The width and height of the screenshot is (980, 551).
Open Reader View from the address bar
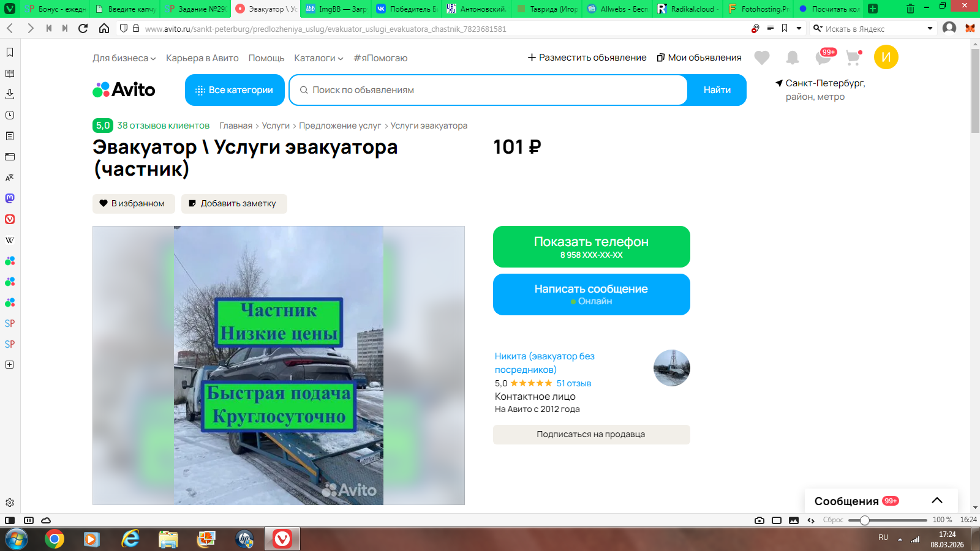pos(771,28)
